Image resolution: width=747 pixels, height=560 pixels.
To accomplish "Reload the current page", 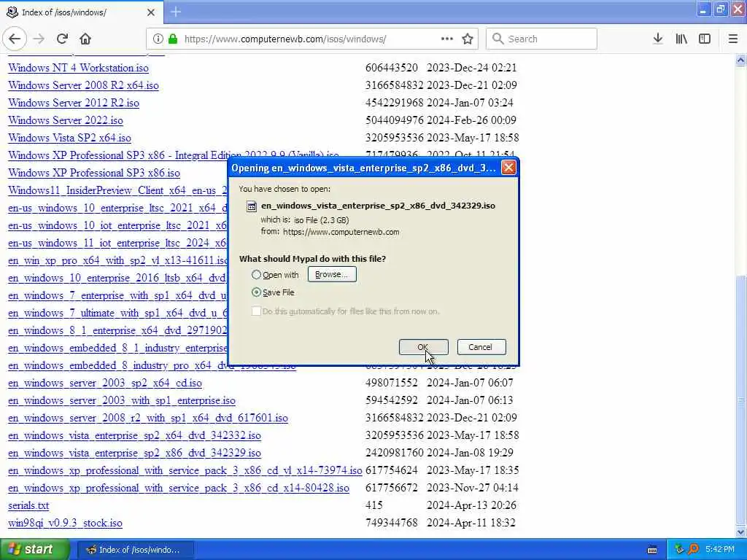I will click(62, 39).
